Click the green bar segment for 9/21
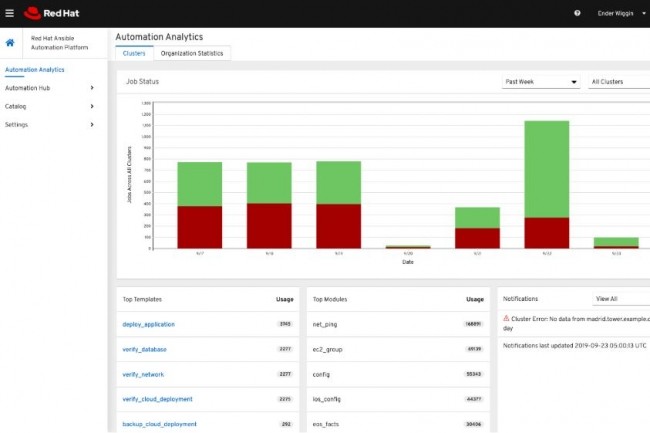 (478, 218)
